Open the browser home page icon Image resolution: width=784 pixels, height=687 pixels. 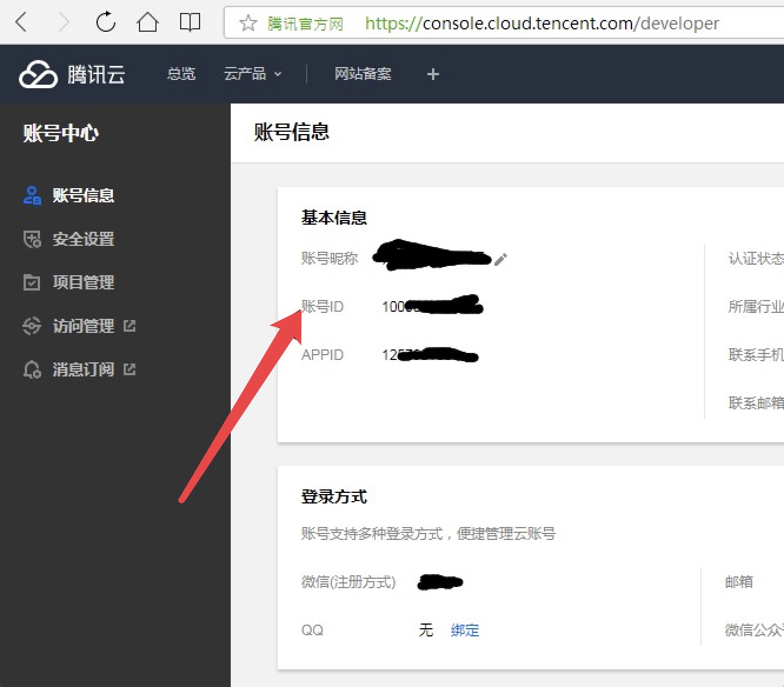148,22
